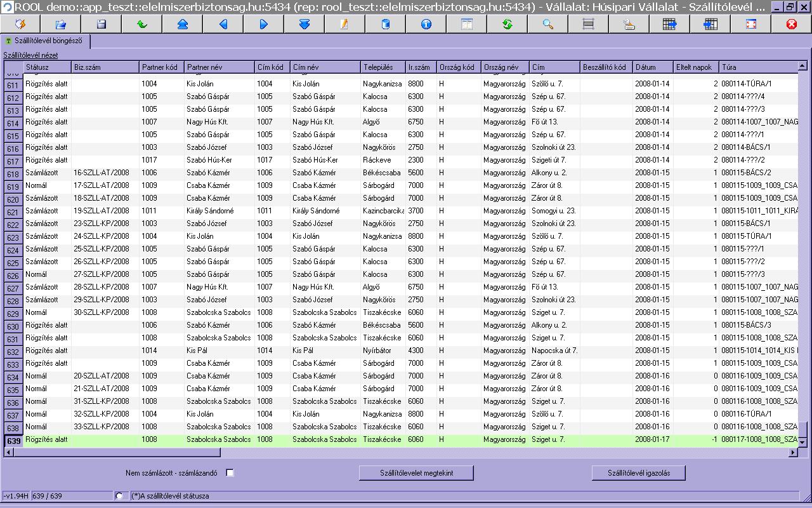Image resolution: width=812 pixels, height=508 pixels.
Task: Click 'Szállítólevelet megtekint' button
Action: [417, 473]
